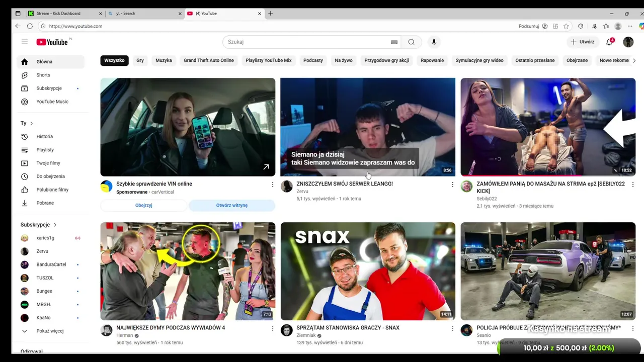The height and width of the screenshot is (362, 644).
Task: Open Do obejrzenia in sidebar
Action: [x=50, y=176]
